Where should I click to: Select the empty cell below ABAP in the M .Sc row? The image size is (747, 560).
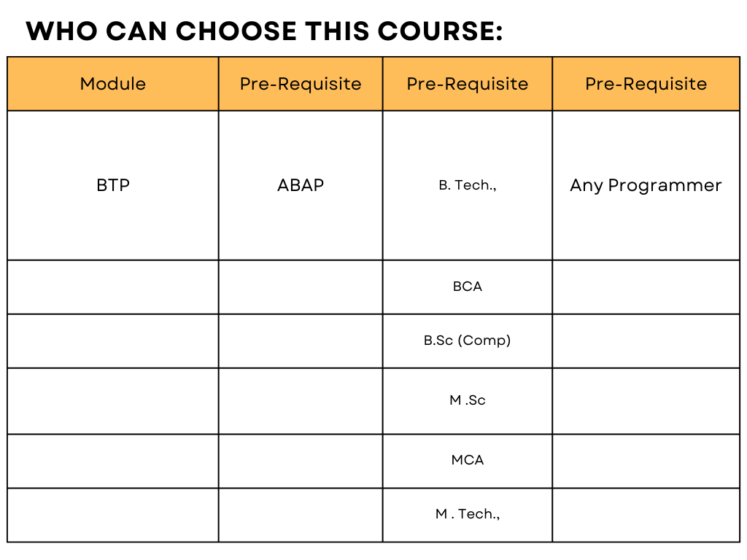click(301, 400)
